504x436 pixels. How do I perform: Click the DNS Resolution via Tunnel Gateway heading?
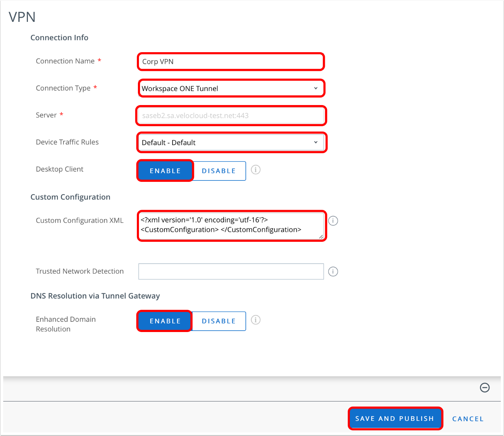click(95, 296)
